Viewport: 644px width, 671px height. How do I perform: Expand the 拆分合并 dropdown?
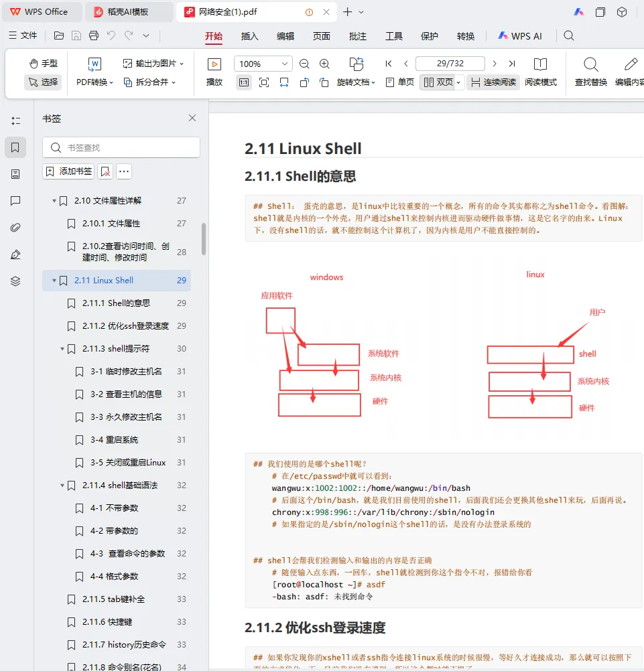pos(149,82)
